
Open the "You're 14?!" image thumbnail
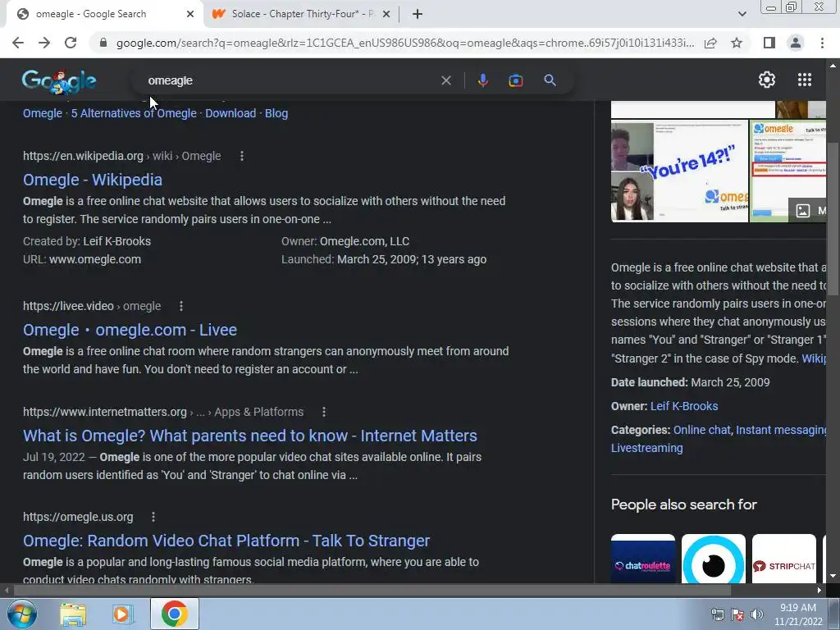(679, 171)
